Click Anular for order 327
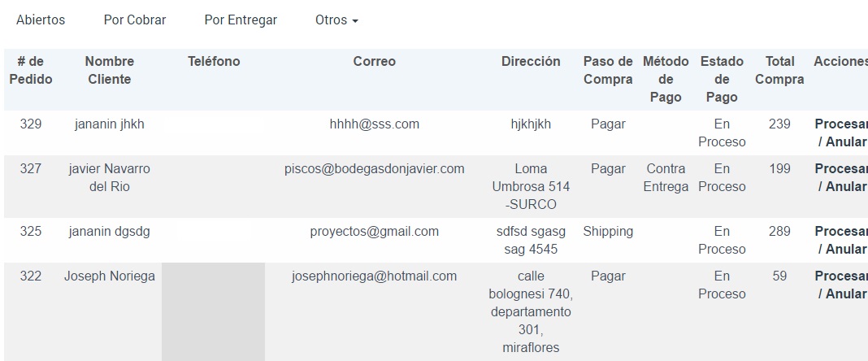The height and width of the screenshot is (361, 868). point(845,187)
